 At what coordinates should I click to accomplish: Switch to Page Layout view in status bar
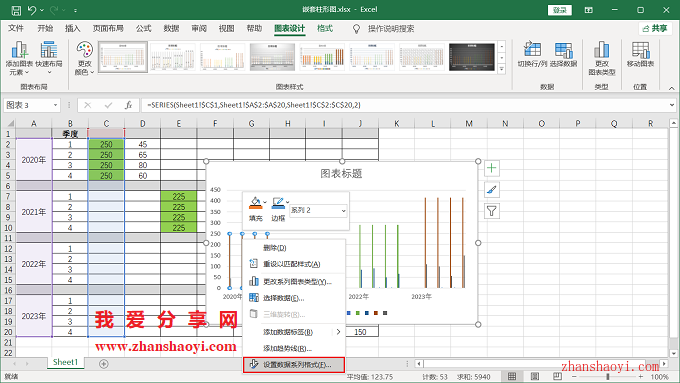[x=535, y=376]
